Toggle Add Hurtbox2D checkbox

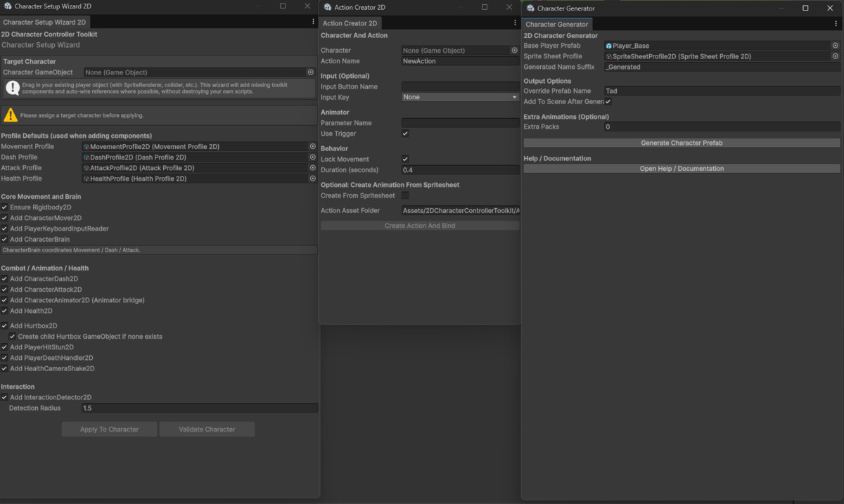(x=4, y=325)
